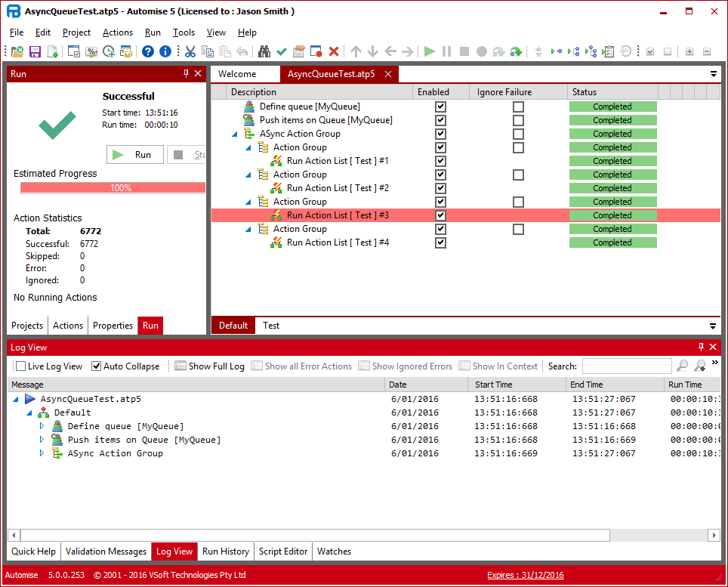The image size is (728, 587).
Task: Click the Show Full Log button
Action: coord(209,366)
